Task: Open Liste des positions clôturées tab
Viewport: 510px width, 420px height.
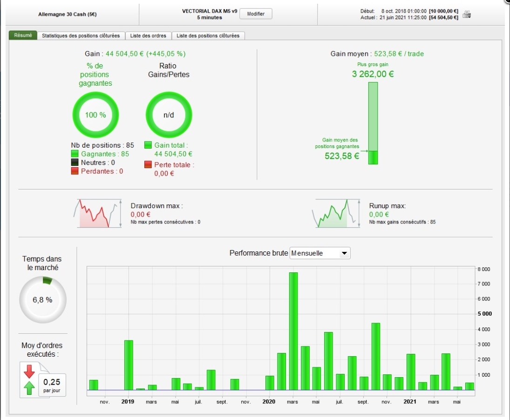Action: pos(208,35)
